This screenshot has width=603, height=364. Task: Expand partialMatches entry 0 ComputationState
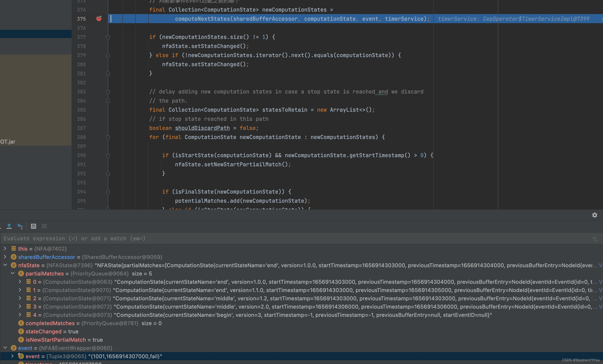pyautogui.click(x=20, y=281)
